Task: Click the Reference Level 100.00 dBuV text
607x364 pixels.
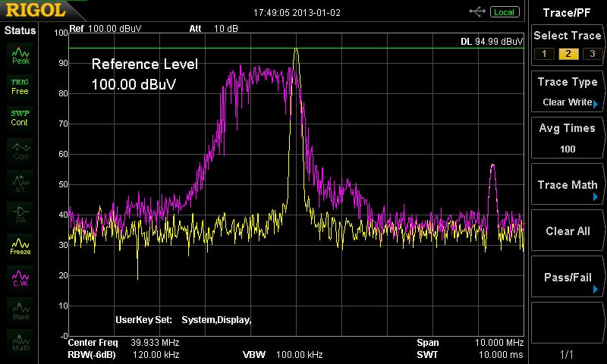Action: tap(145, 74)
